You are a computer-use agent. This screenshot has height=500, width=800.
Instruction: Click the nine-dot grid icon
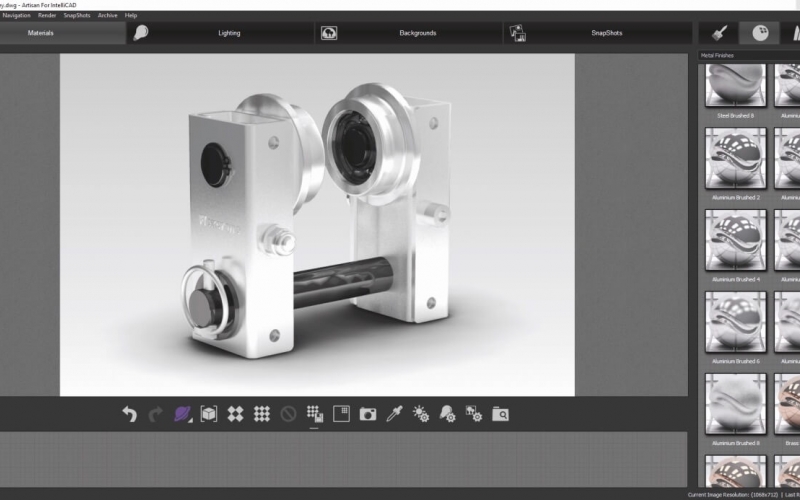pyautogui.click(x=262, y=413)
